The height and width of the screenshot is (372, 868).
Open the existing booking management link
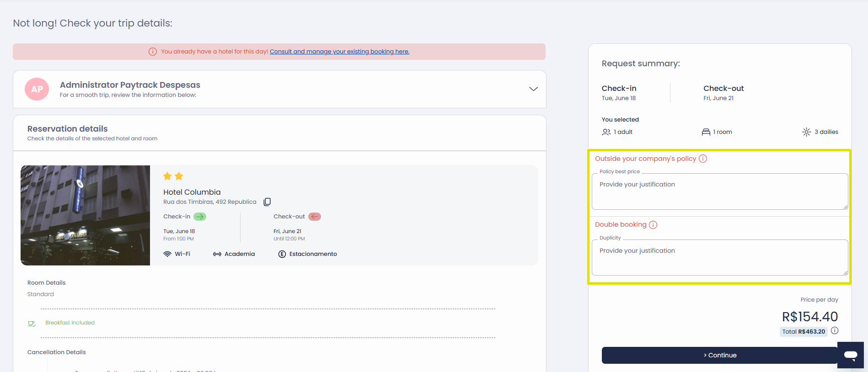339,52
